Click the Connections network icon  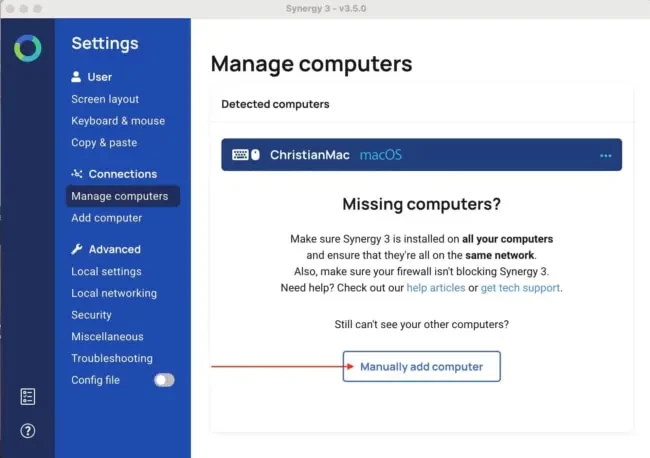click(x=77, y=174)
